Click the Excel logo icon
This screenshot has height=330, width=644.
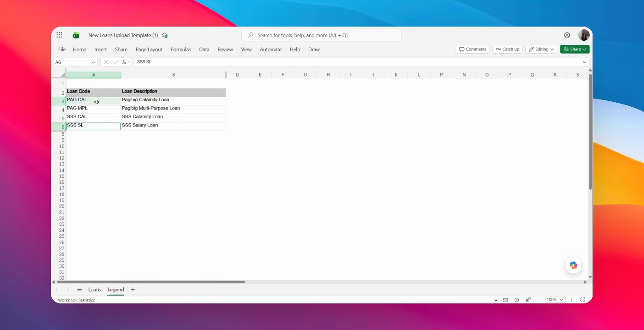pyautogui.click(x=76, y=35)
